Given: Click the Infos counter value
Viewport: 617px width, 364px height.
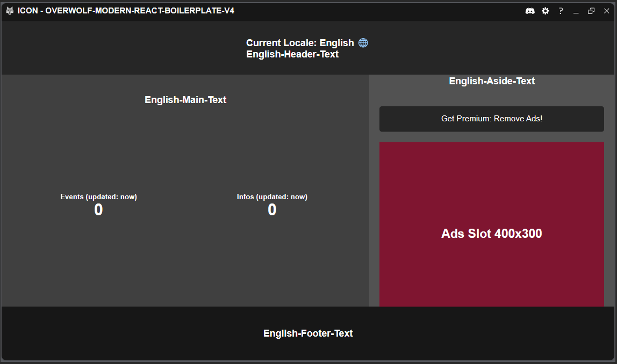Looking at the screenshot, I should [x=272, y=209].
